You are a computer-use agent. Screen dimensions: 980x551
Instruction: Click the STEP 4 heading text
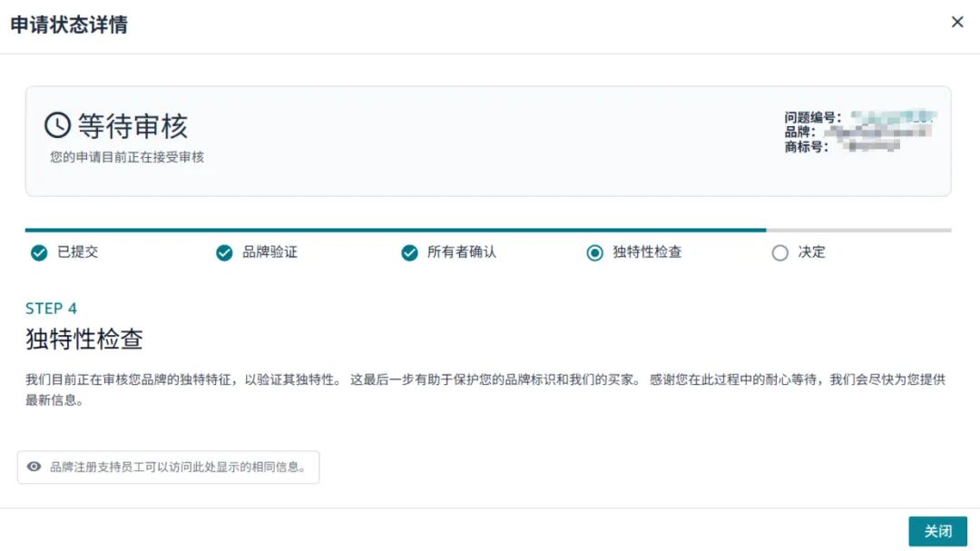coord(51,309)
